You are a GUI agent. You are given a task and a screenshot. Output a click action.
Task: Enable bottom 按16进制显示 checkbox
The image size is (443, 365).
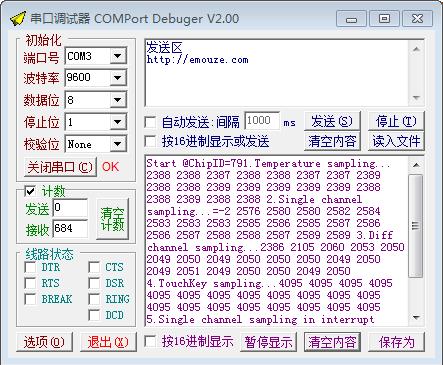150,342
